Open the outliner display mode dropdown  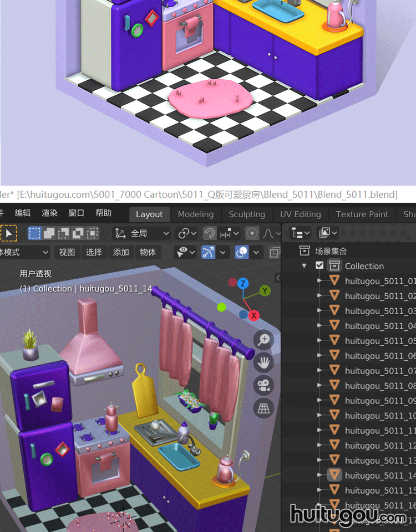[301, 233]
